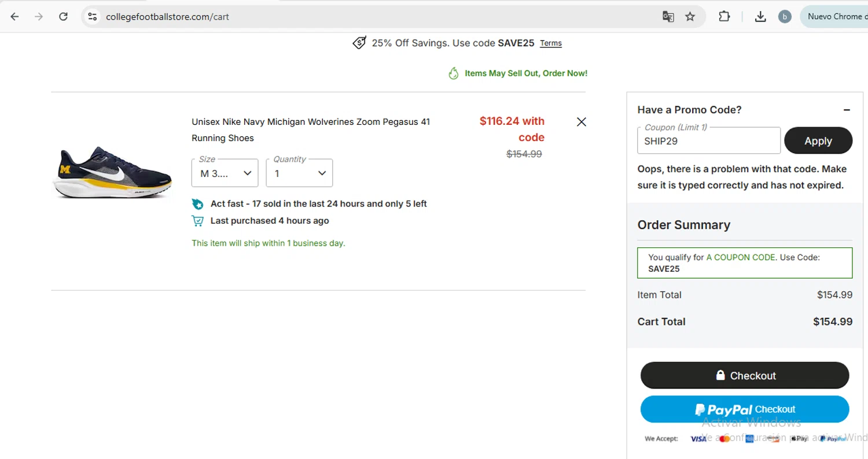Viewport: 868px width, 459px height.
Task: Click the Nuevo Chrome update button
Action: click(834, 17)
